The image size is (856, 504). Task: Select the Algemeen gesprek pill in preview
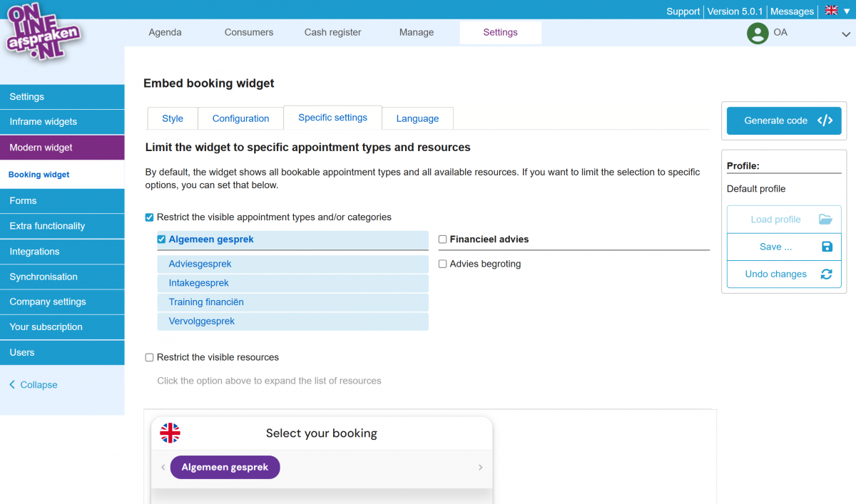click(225, 468)
